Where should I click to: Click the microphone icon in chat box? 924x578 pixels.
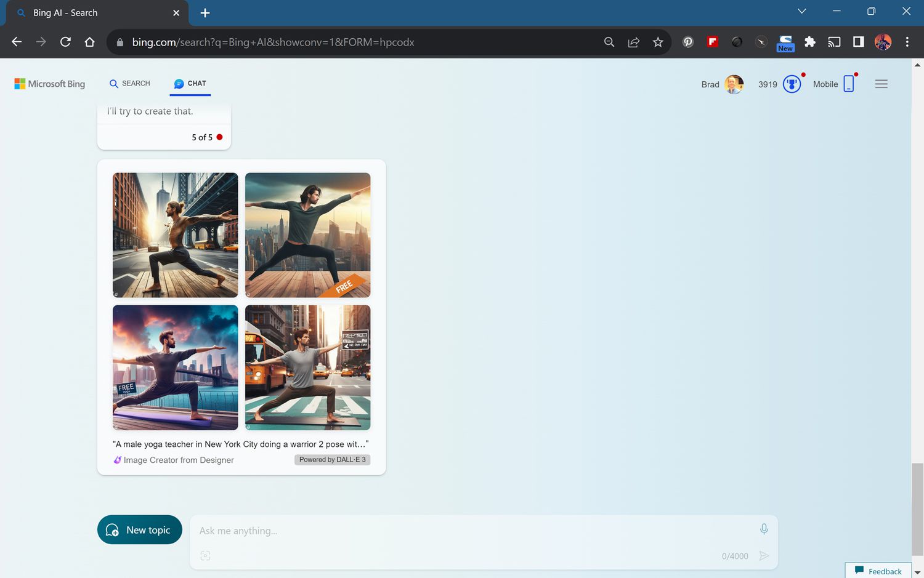click(764, 529)
